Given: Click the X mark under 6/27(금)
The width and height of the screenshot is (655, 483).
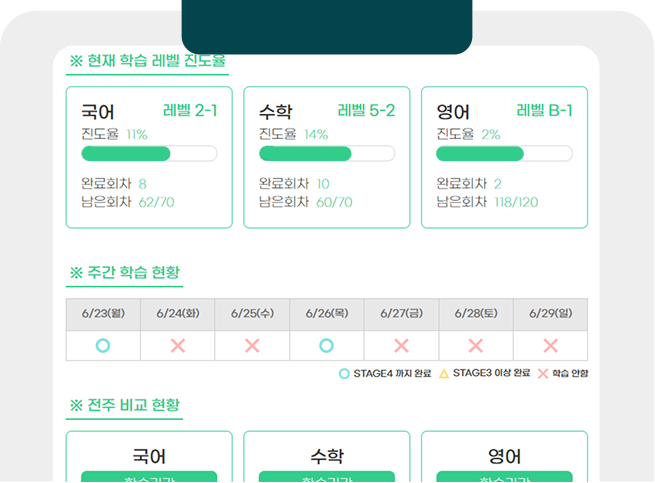Looking at the screenshot, I should point(401,346).
